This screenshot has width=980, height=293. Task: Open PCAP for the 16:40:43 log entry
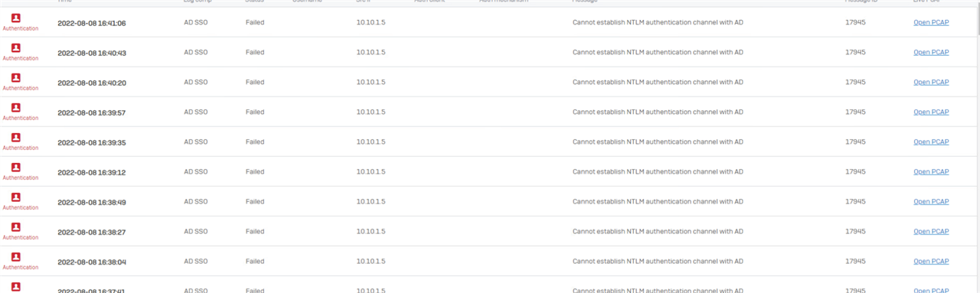point(931,53)
